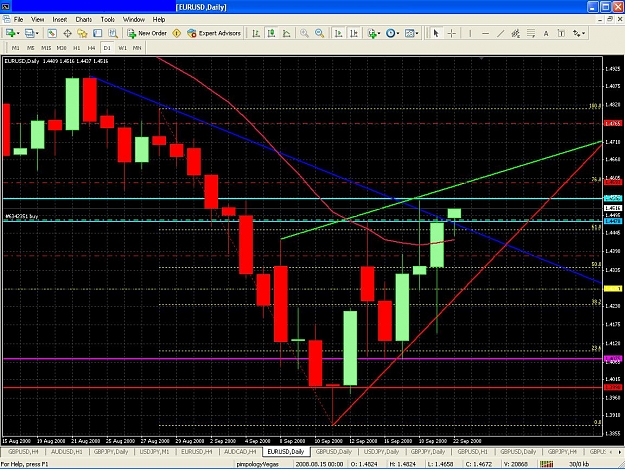625x469 pixels.
Task: Switch chart to line chart type
Action: (x=287, y=33)
